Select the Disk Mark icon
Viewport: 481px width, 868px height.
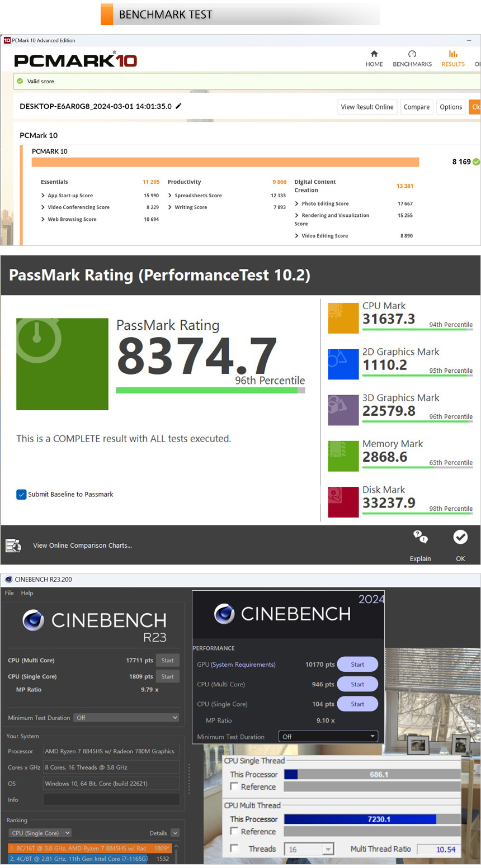pos(343,502)
